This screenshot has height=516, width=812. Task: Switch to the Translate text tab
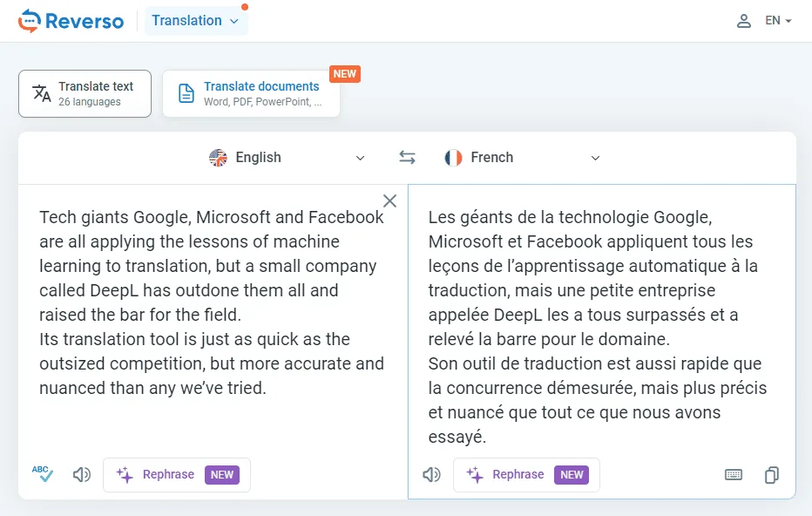click(85, 92)
